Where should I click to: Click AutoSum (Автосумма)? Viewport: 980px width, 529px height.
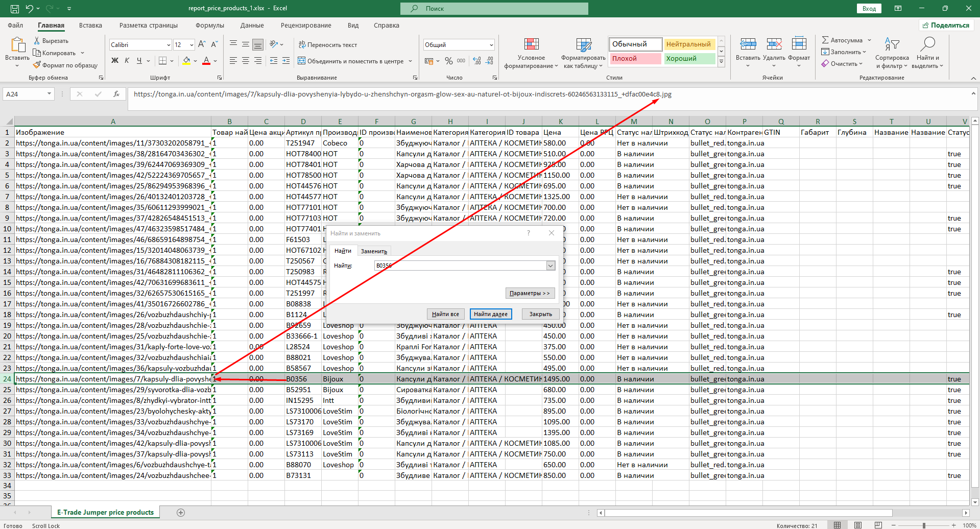pyautogui.click(x=842, y=40)
